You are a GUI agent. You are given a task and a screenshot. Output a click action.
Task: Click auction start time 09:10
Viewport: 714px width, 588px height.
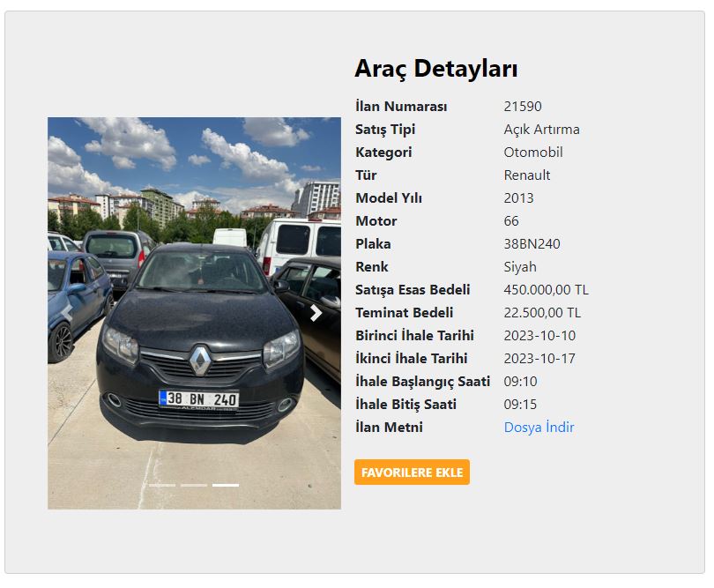(x=520, y=382)
